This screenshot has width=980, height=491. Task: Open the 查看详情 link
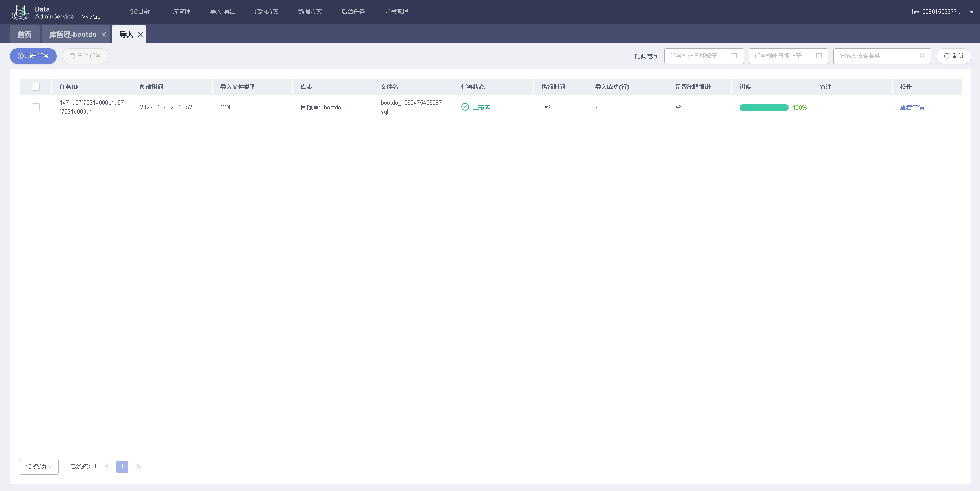[912, 107]
